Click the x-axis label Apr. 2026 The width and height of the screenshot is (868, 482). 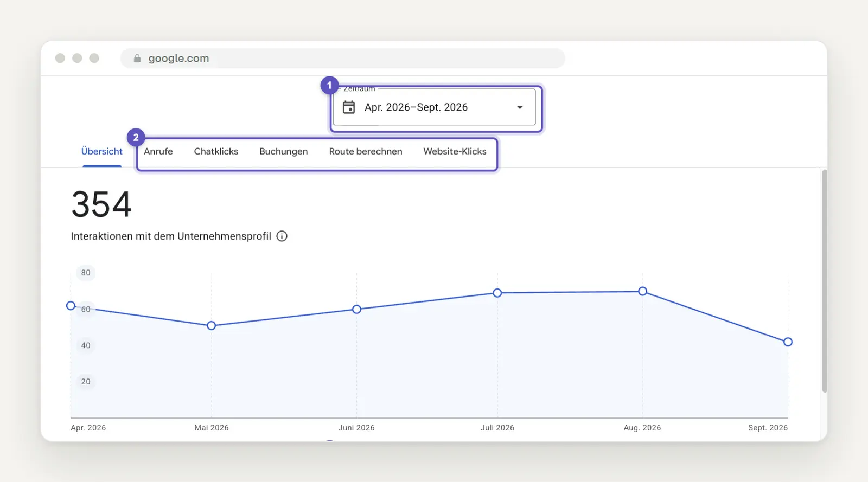point(88,428)
